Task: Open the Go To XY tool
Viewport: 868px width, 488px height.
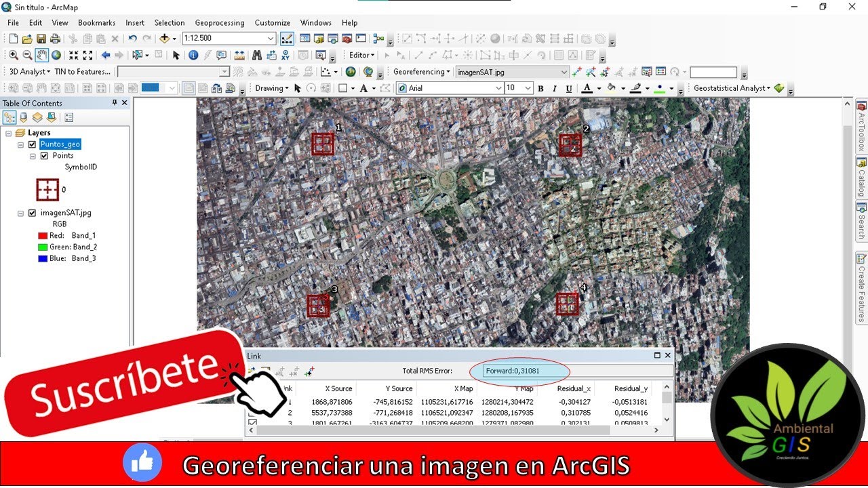Action: (x=285, y=55)
